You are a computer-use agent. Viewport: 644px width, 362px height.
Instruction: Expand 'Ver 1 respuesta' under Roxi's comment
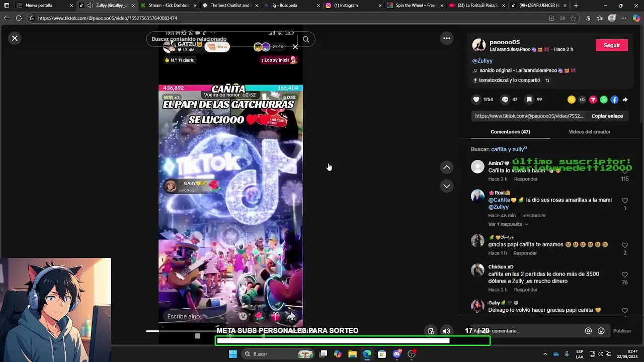tap(508, 224)
